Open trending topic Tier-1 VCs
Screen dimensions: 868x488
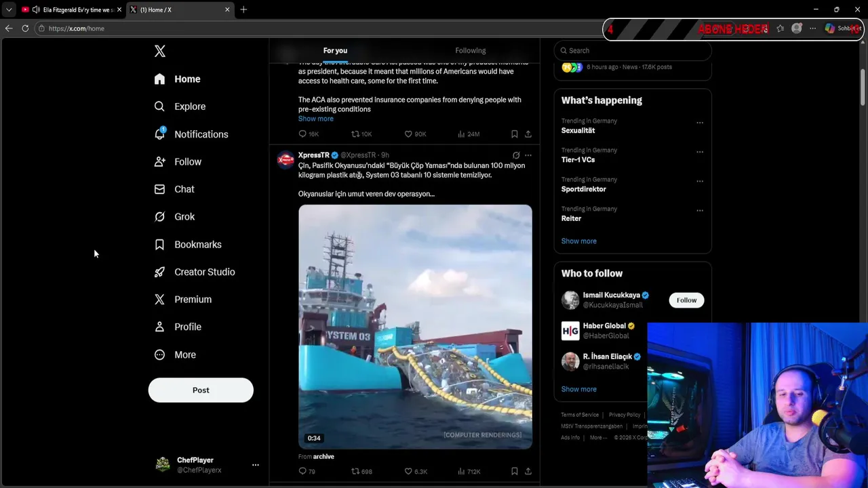click(x=578, y=160)
